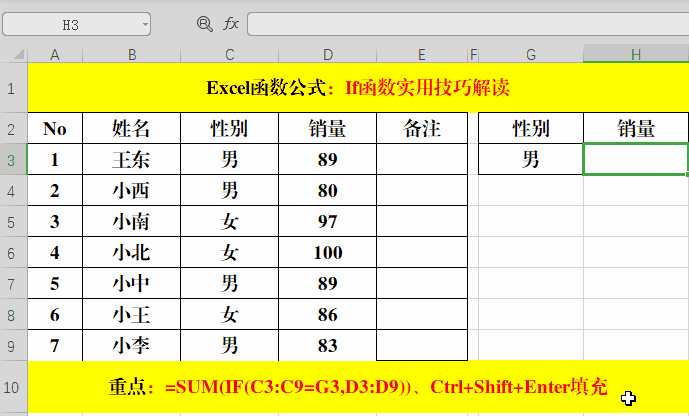The width and height of the screenshot is (689, 416).
Task: Click the No cell with value 4
Action: [55, 253]
